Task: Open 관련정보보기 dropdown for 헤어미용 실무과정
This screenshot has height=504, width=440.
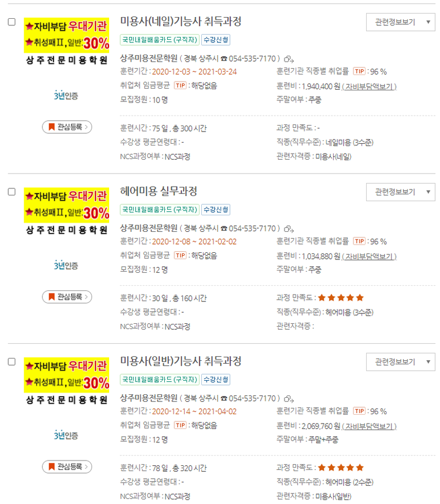Action: pos(401,192)
